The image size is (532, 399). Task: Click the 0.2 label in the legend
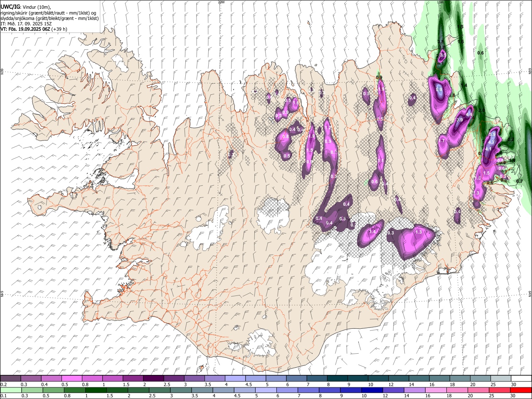pyautogui.click(x=3, y=385)
